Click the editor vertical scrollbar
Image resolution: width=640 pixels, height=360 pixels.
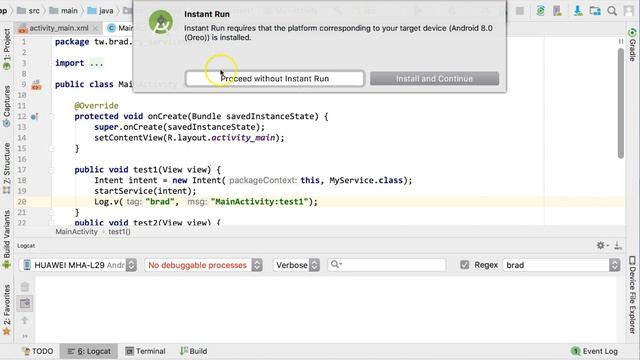[x=621, y=103]
